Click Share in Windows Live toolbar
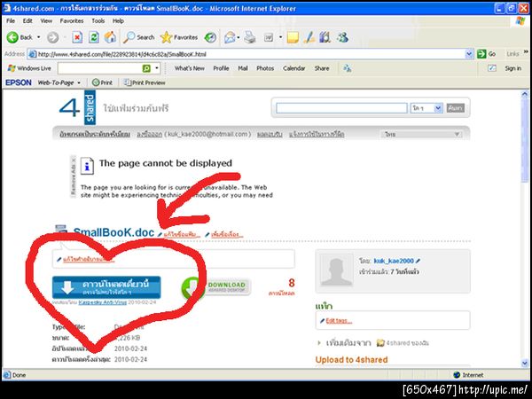Viewport: 532px width, 399px height. [322, 68]
